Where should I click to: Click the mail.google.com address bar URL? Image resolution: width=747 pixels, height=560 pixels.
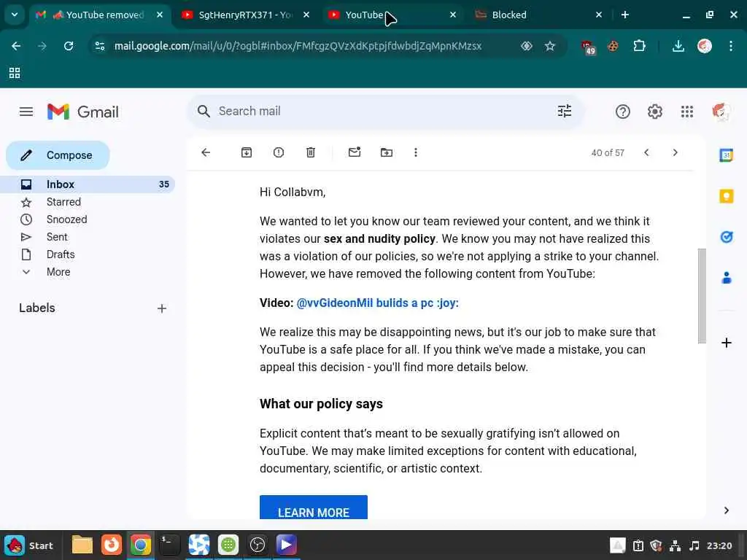pyautogui.click(x=298, y=46)
